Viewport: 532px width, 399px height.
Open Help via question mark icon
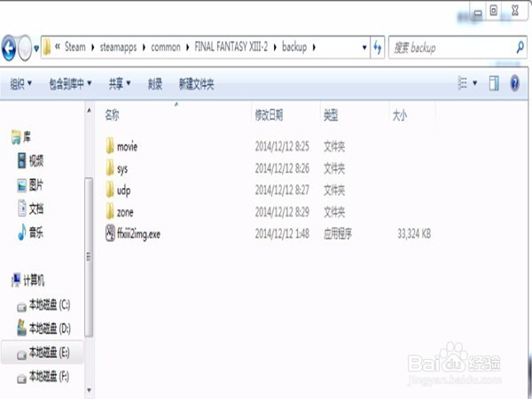[x=514, y=83]
